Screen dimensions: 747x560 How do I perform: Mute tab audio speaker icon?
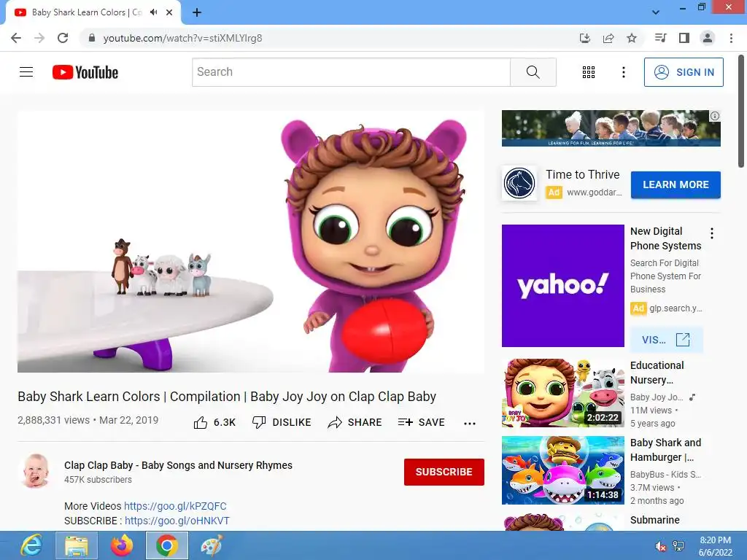[x=153, y=12]
